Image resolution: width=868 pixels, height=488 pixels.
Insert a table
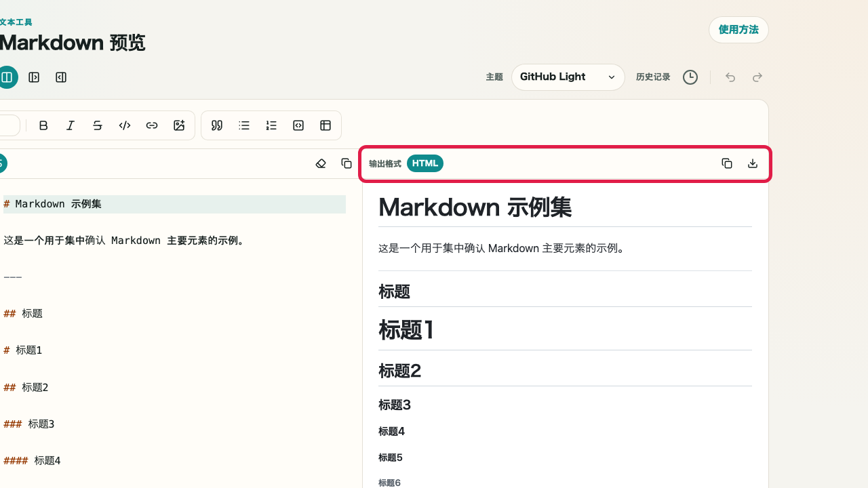tap(325, 125)
